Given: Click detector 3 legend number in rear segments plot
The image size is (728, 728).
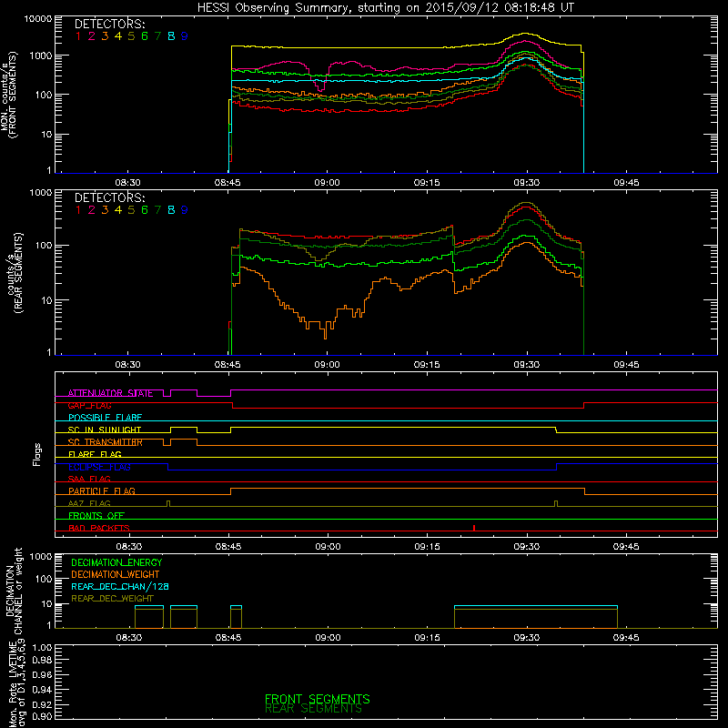Looking at the screenshot, I should [x=105, y=210].
